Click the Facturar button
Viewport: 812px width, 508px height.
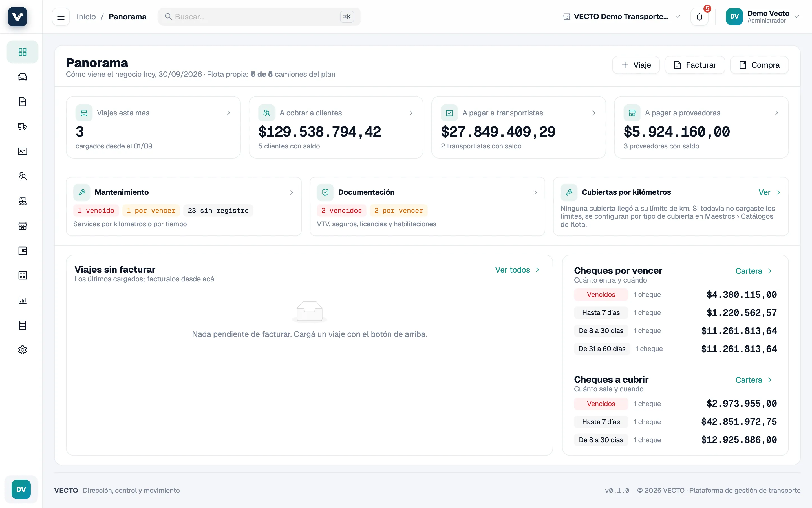coord(695,65)
